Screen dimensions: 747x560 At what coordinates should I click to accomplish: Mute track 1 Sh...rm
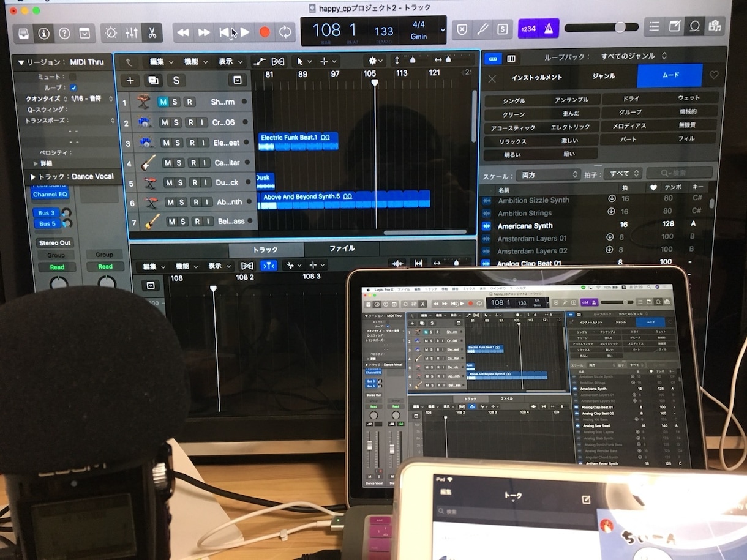[163, 102]
